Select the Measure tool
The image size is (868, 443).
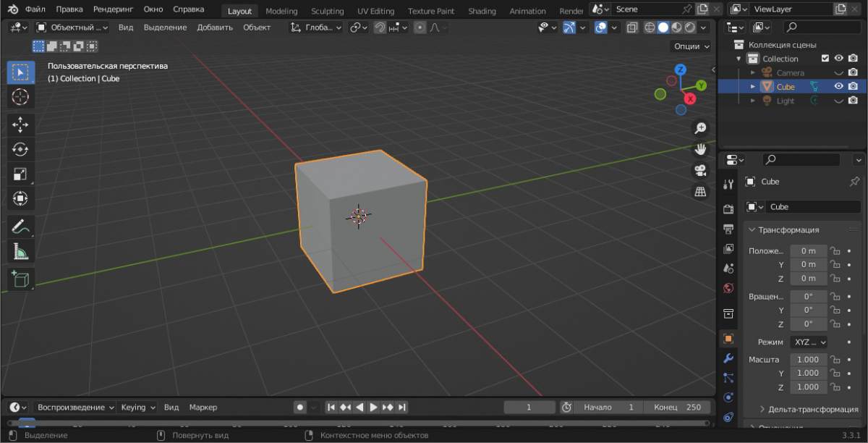point(20,251)
